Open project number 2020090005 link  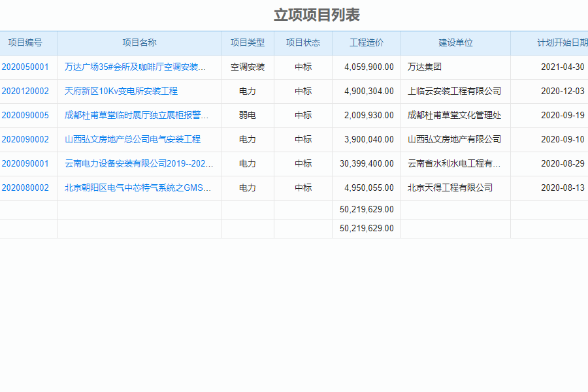tap(25, 116)
